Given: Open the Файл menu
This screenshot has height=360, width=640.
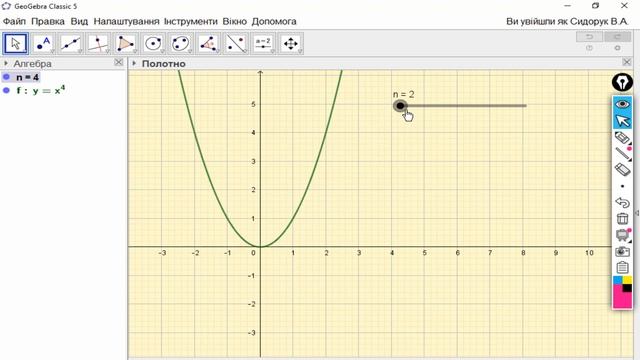Looking at the screenshot, I should click(14, 21).
